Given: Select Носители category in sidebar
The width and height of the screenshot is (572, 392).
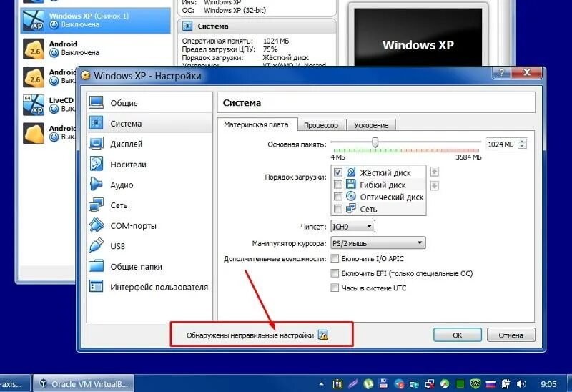Looking at the screenshot, I should pyautogui.click(x=149, y=165).
